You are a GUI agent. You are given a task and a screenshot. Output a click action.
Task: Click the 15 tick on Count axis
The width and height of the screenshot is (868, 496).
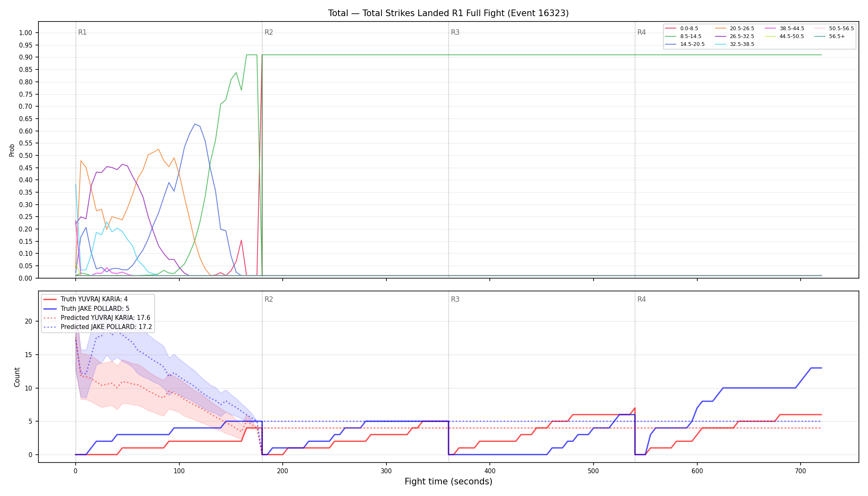pyautogui.click(x=29, y=355)
